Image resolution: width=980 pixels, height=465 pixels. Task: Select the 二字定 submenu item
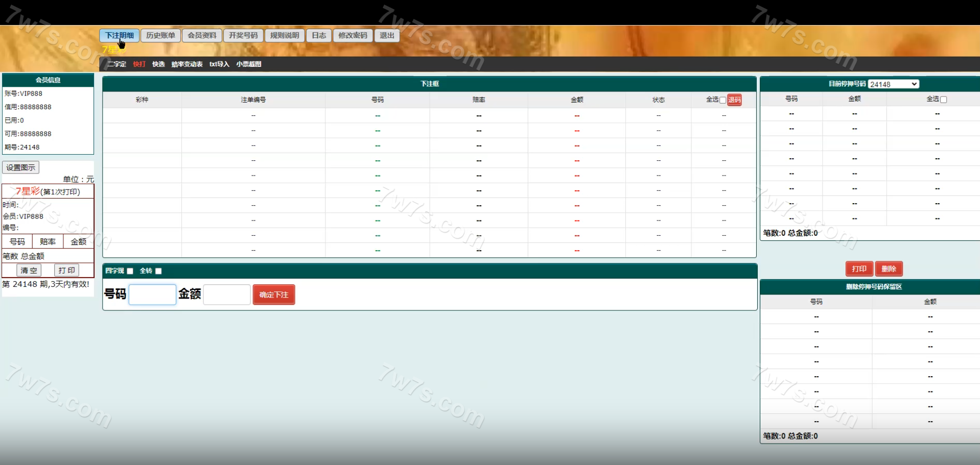pyautogui.click(x=116, y=64)
